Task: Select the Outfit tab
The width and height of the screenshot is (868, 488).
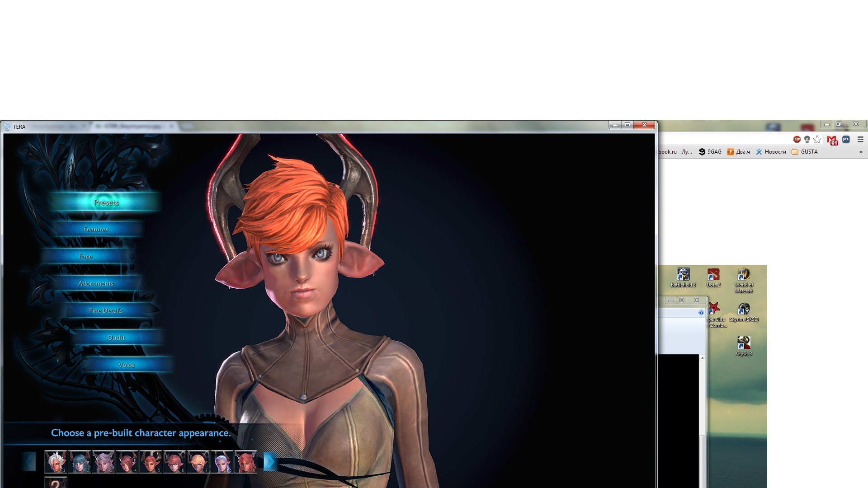Action: 116,338
